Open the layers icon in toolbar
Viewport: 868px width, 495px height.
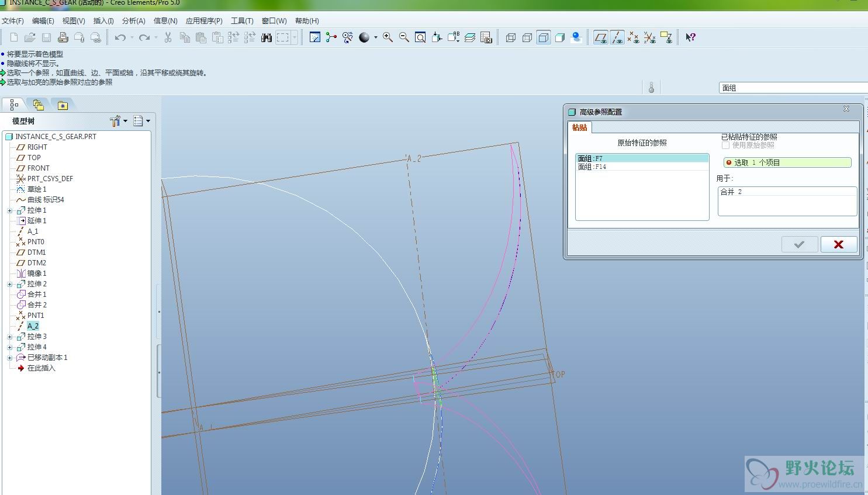pos(470,37)
